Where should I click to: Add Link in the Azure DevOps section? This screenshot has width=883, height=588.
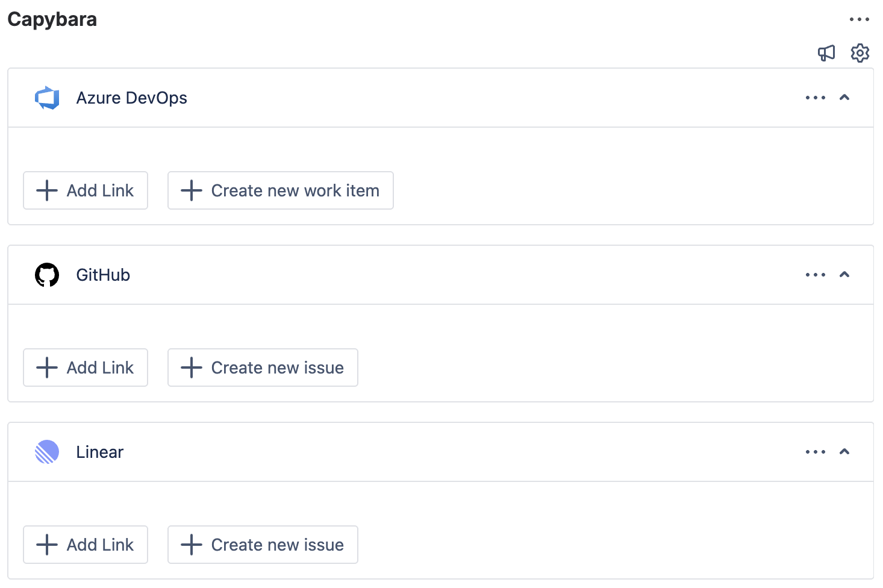[86, 190]
